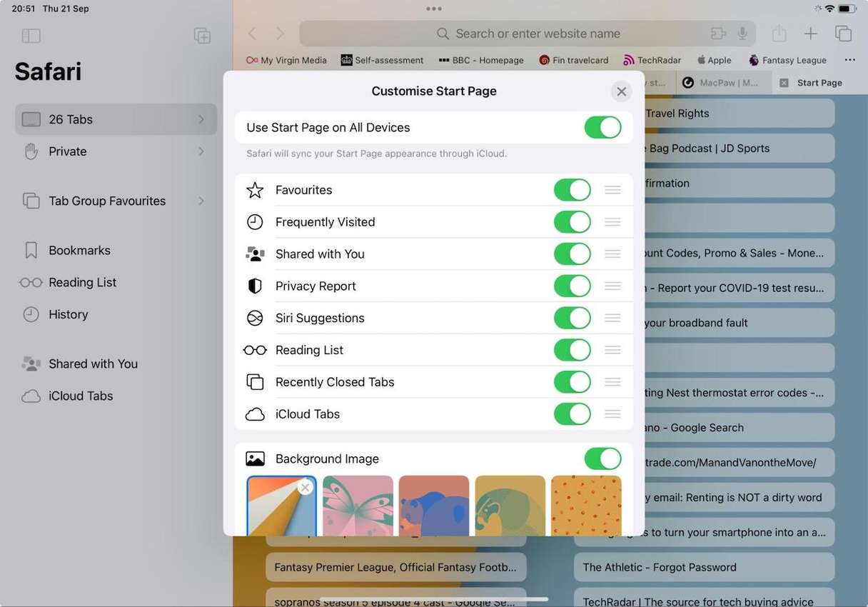868x607 pixels.
Task: Expand the 26 Tabs chevron
Action: [x=201, y=119]
